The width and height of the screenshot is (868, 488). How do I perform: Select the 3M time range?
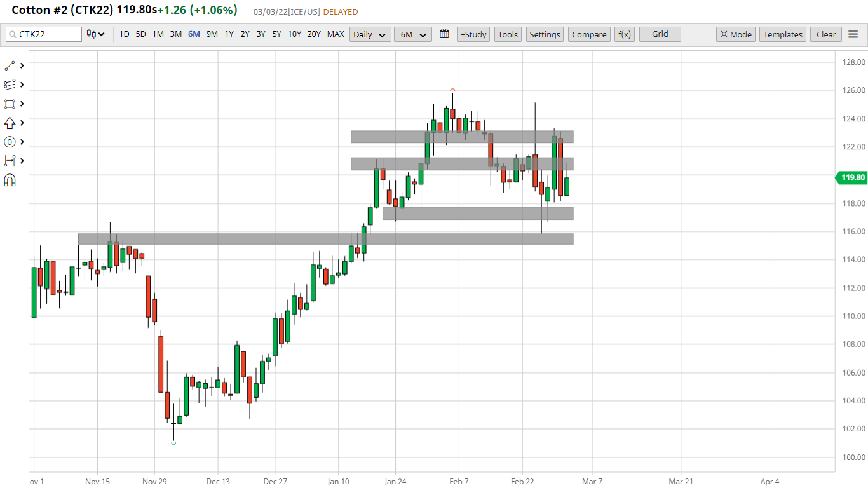(176, 34)
